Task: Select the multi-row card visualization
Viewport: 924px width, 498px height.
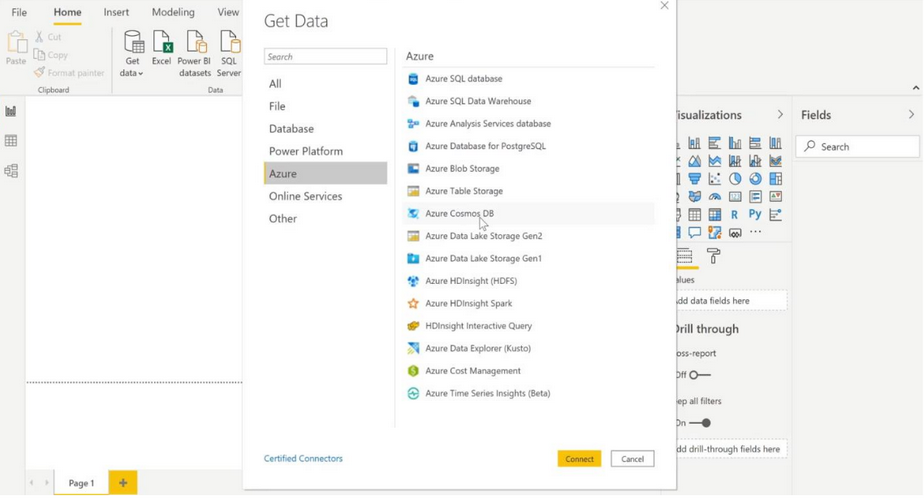Action: [755, 197]
